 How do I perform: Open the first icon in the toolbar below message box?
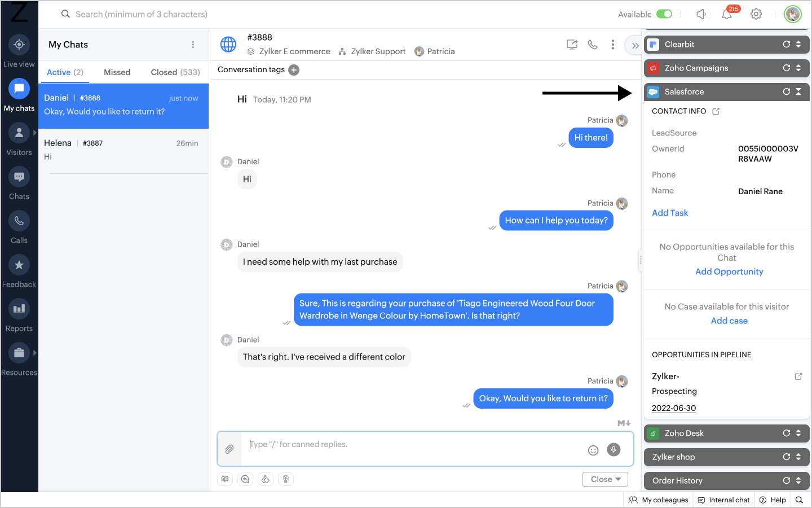pos(225,479)
